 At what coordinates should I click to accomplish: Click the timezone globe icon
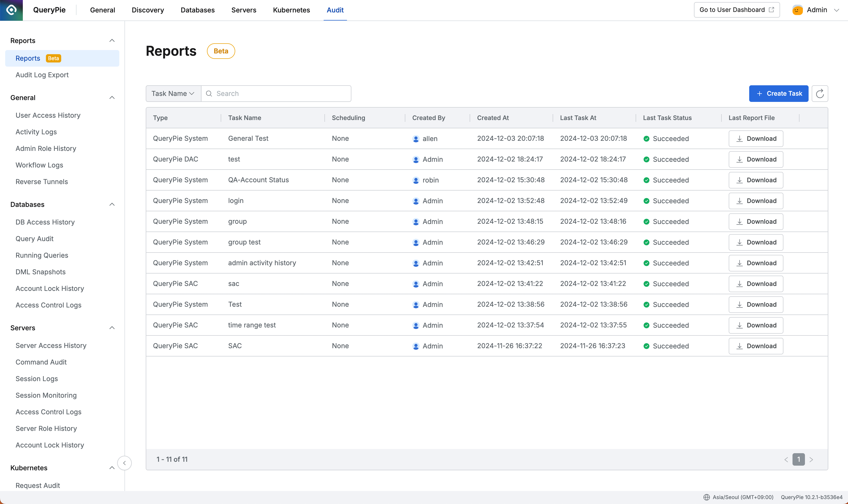tap(706, 497)
